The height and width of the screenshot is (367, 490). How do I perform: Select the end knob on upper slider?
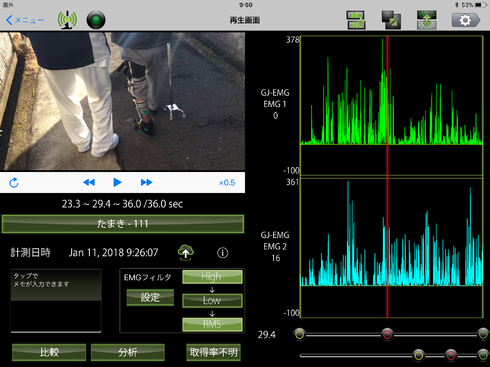point(483,334)
